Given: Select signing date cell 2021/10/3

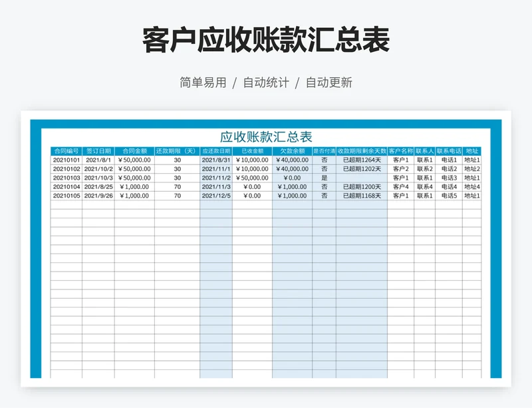Looking at the screenshot, I should [x=98, y=178].
